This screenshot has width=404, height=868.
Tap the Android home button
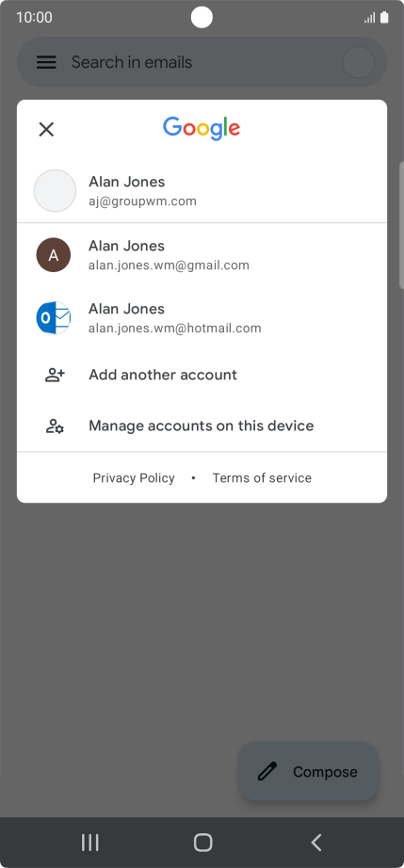202,843
